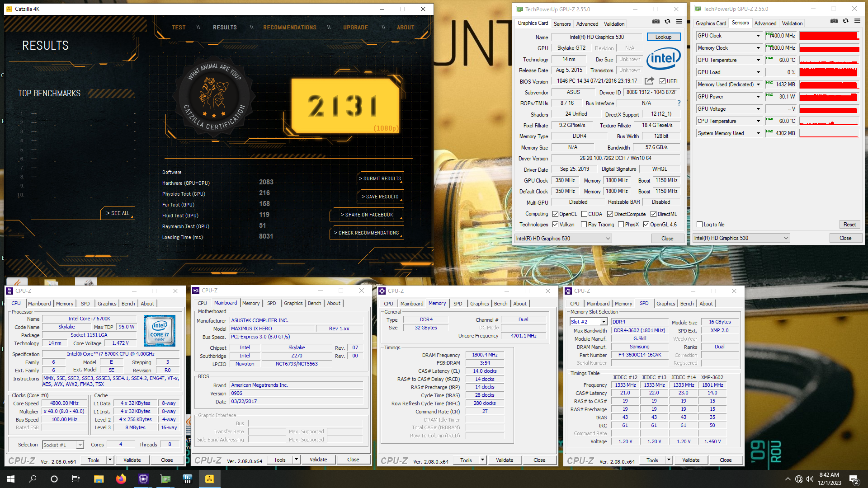Open the notification center icon
The width and height of the screenshot is (868, 488).
(854, 479)
